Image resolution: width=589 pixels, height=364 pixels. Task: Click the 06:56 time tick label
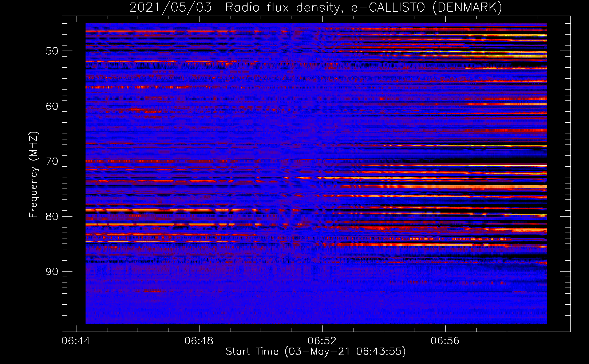click(x=445, y=341)
